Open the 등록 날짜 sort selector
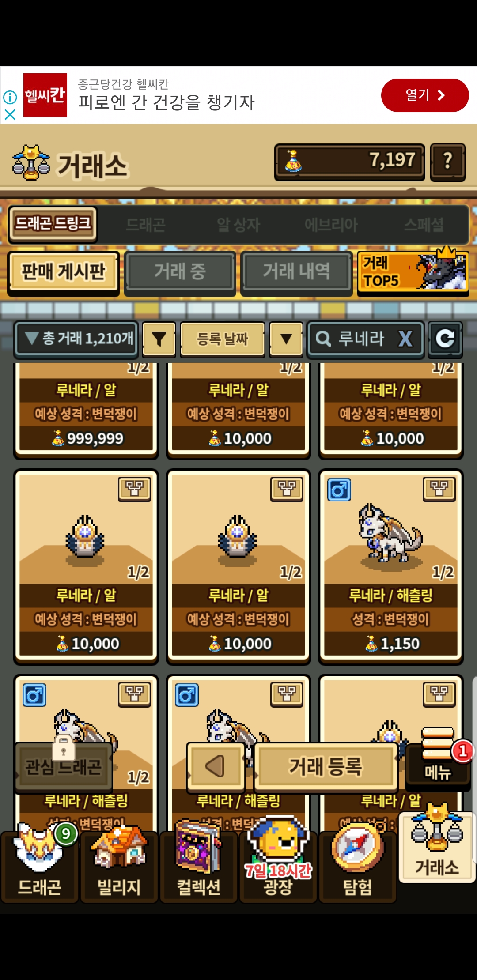 coord(223,339)
